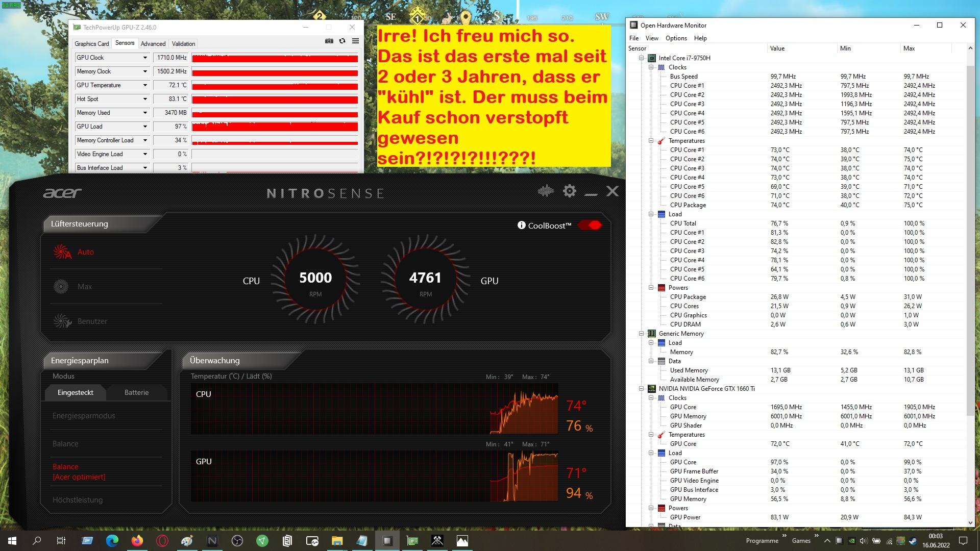
Task: Click the NVIDIA tray icon
Action: pyautogui.click(x=851, y=541)
